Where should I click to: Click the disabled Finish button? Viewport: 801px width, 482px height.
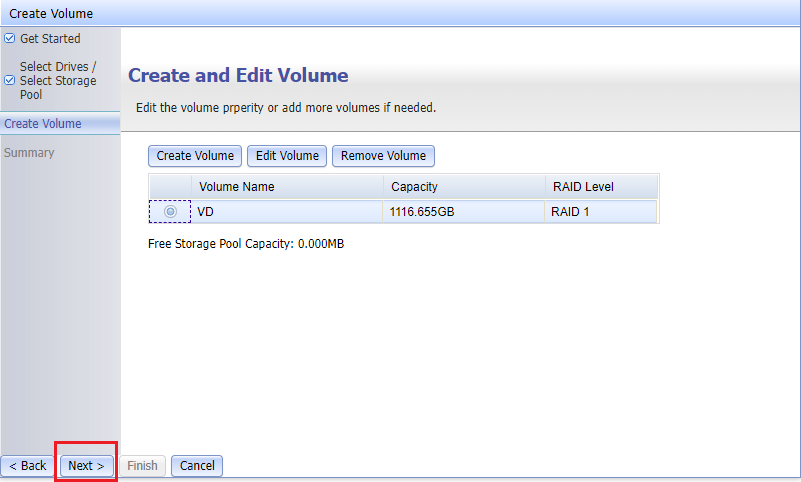click(x=142, y=466)
